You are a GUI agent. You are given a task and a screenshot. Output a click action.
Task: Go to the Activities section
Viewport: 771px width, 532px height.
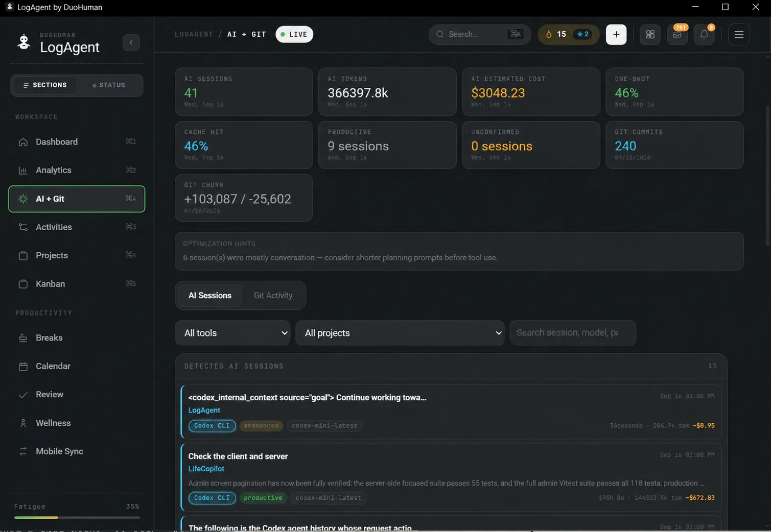pyautogui.click(x=77, y=227)
